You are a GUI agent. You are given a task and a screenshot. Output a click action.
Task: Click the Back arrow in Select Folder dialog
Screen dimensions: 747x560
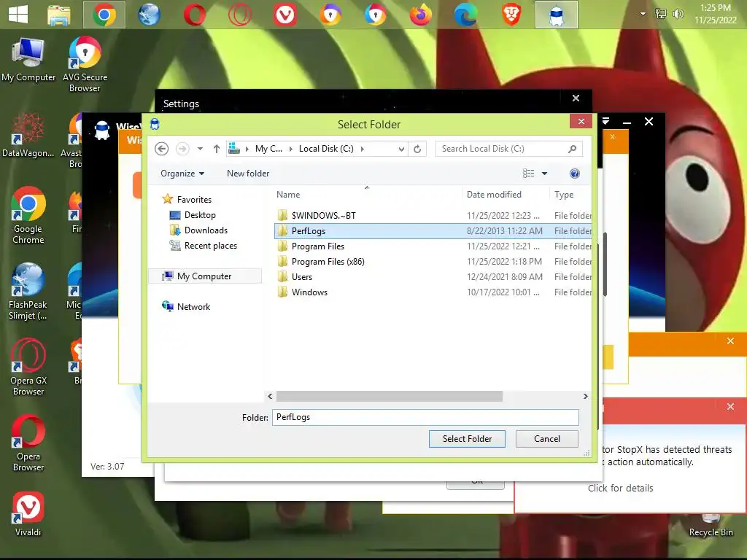tap(161, 149)
